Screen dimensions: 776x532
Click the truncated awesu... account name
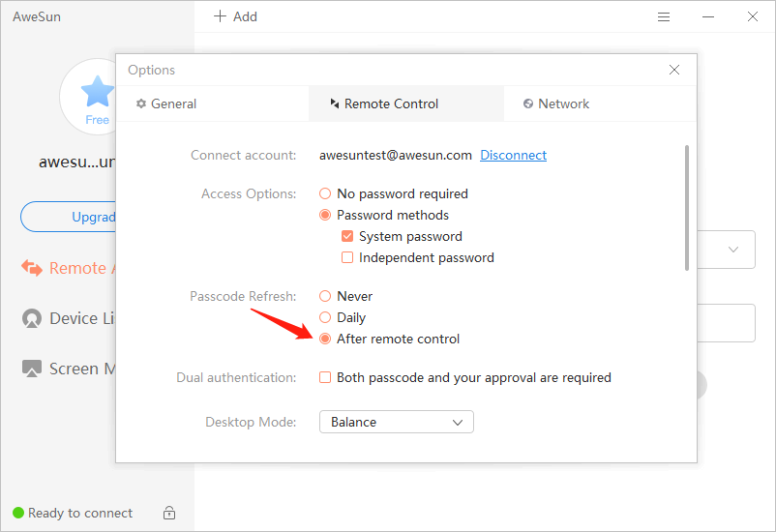coord(77,162)
